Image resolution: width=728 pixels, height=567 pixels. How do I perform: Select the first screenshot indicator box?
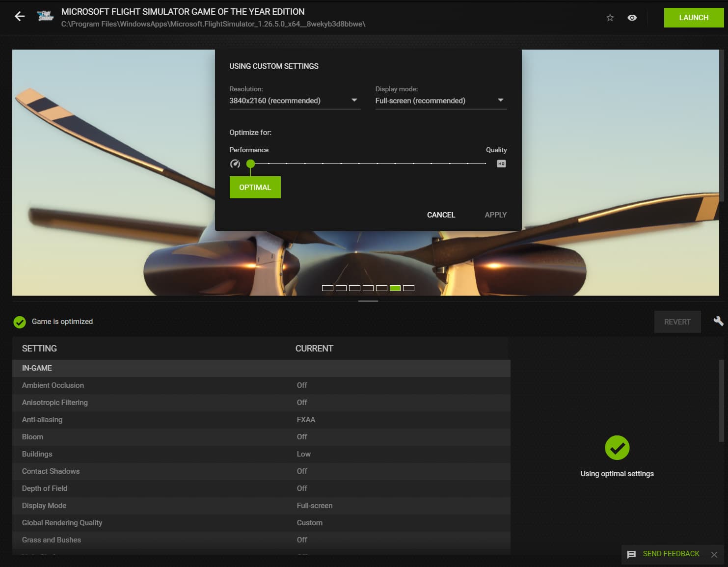327,288
